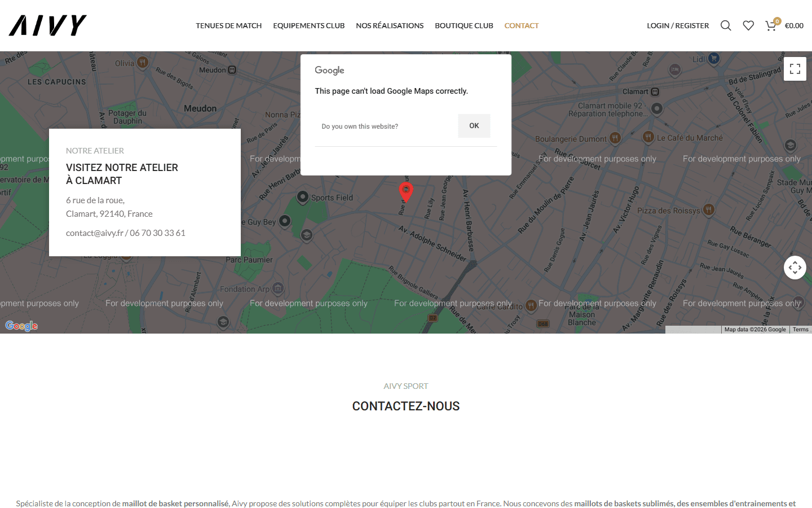This screenshot has height=508, width=812.
Task: Click the 'Potager du Dauphin' map label
Action: [127, 117]
